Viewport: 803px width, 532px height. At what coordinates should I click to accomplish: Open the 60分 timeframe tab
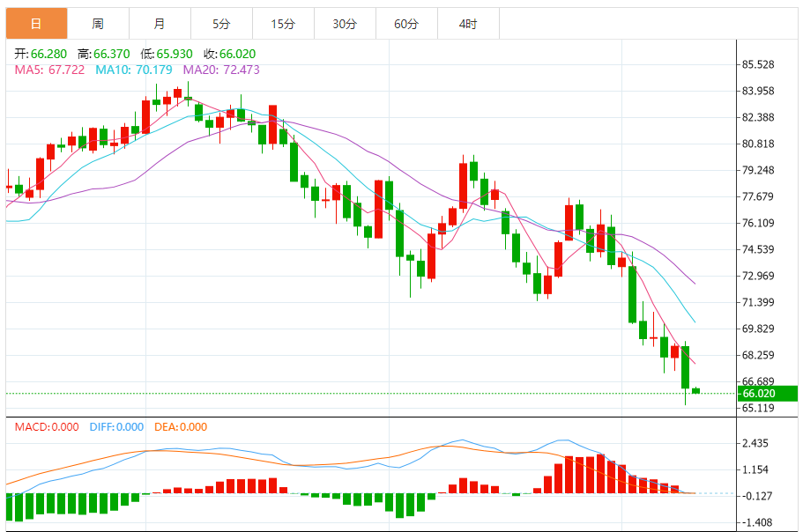406,24
